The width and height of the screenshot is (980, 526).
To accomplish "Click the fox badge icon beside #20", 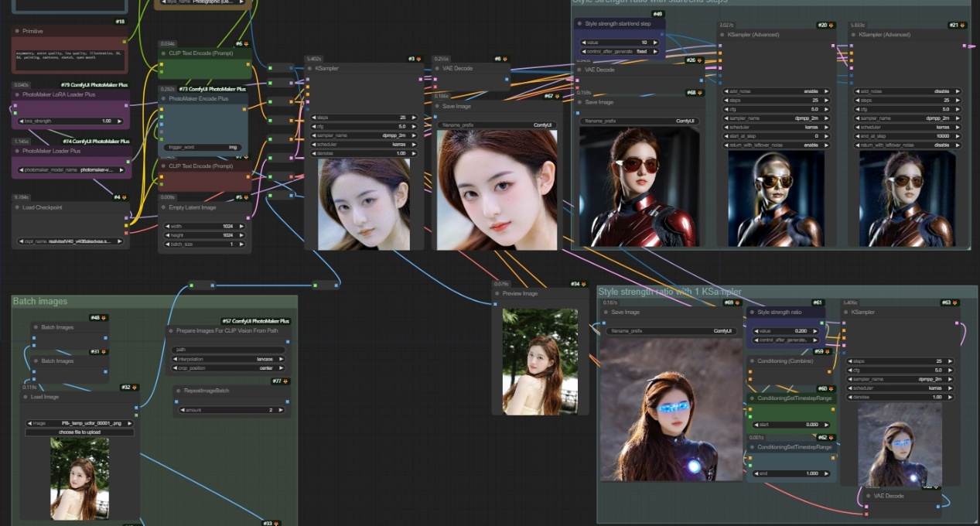I will pyautogui.click(x=831, y=26).
